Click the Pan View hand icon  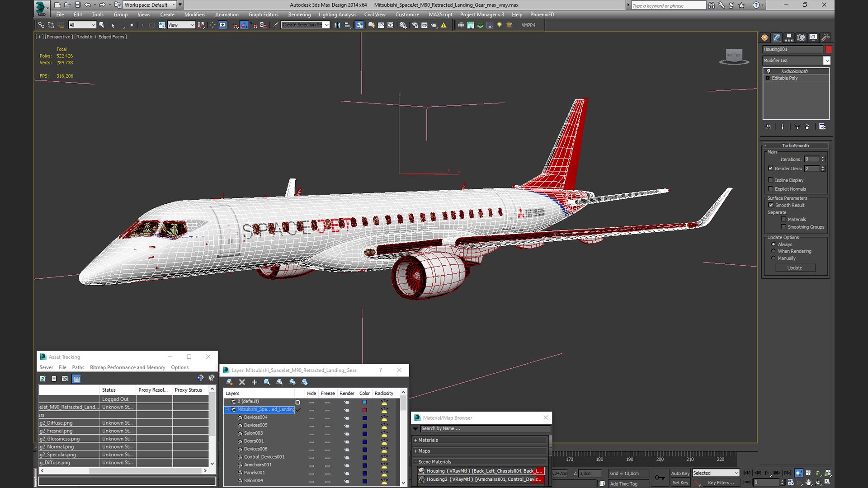809,483
